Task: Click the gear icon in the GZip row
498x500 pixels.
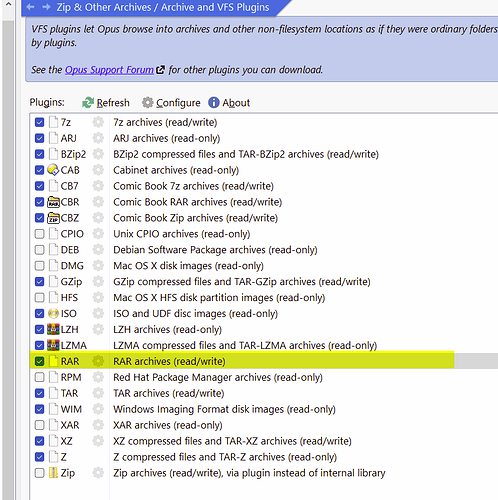Action: (x=98, y=281)
